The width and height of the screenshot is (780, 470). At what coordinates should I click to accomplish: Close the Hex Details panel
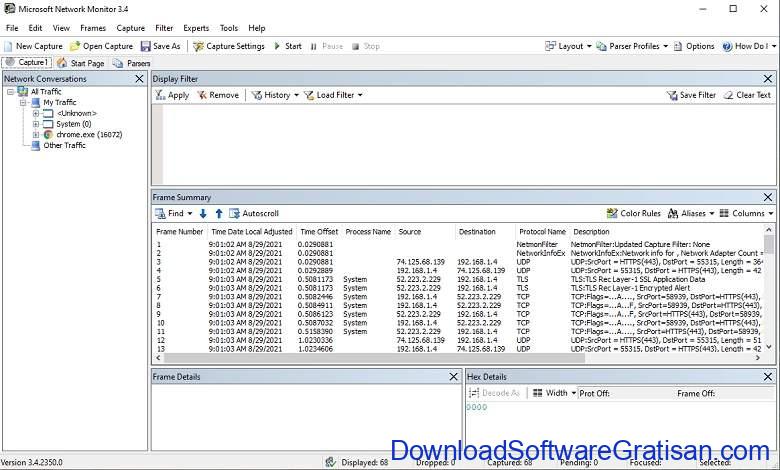coord(768,376)
